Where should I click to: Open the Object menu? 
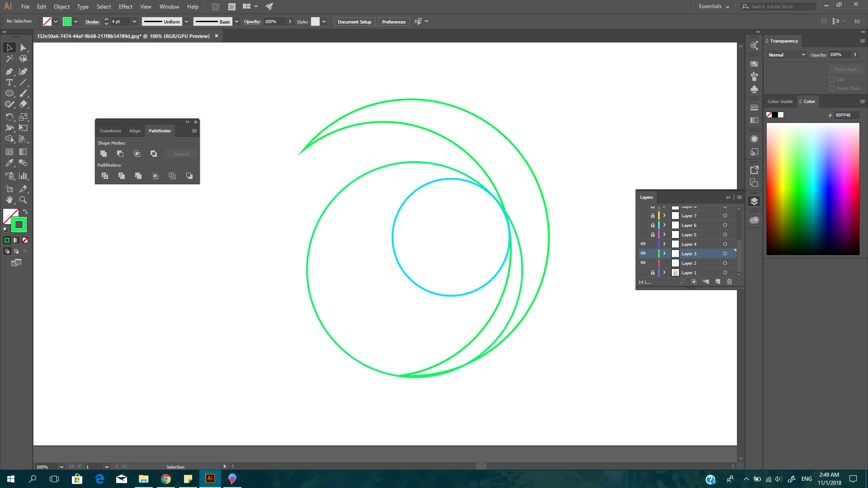pos(61,6)
